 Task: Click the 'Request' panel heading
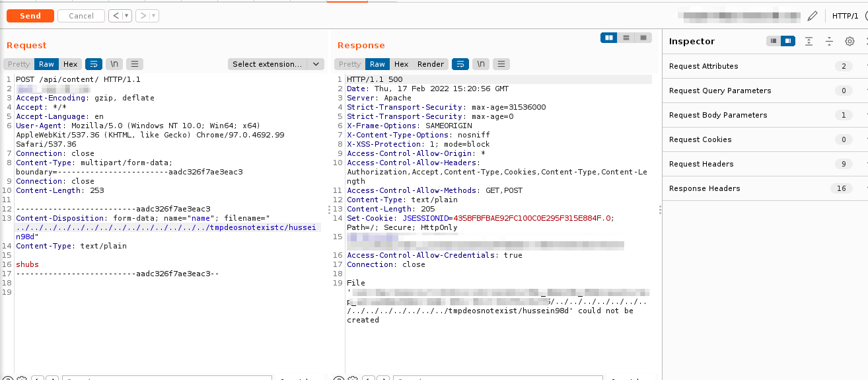(x=26, y=46)
